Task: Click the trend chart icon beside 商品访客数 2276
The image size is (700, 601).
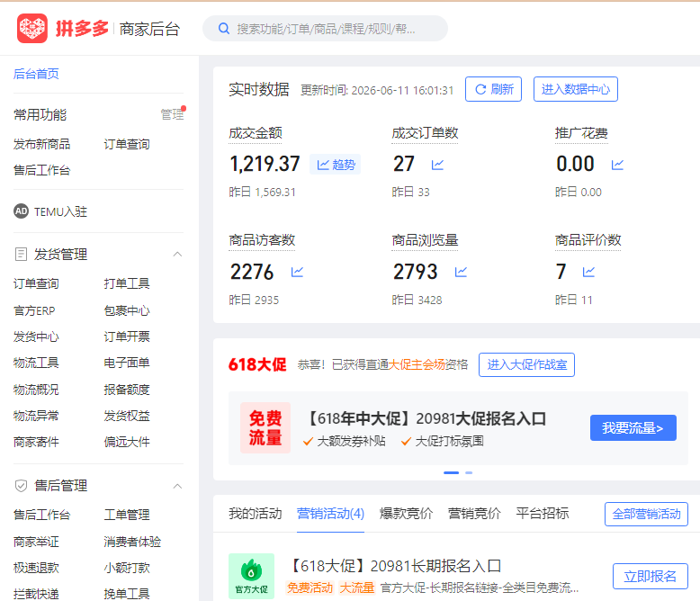Action: (297, 272)
